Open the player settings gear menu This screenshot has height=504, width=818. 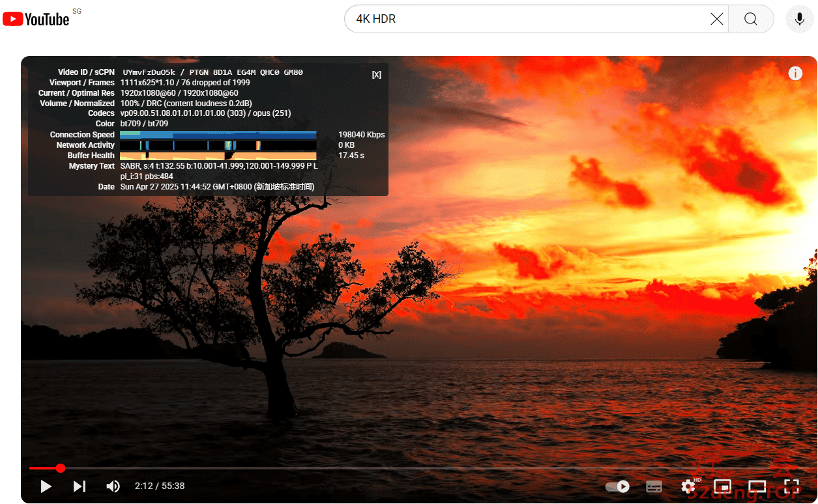(x=688, y=486)
